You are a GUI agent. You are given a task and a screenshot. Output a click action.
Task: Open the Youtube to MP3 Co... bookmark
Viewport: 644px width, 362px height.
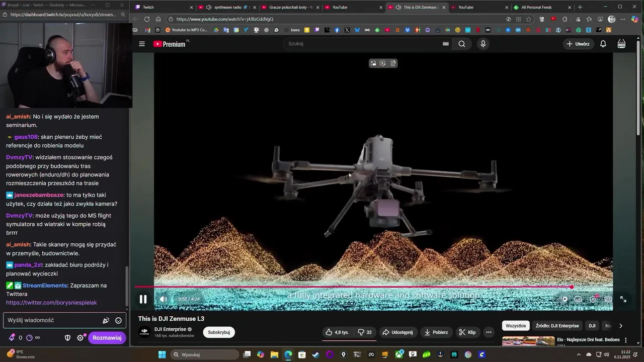coord(187,30)
